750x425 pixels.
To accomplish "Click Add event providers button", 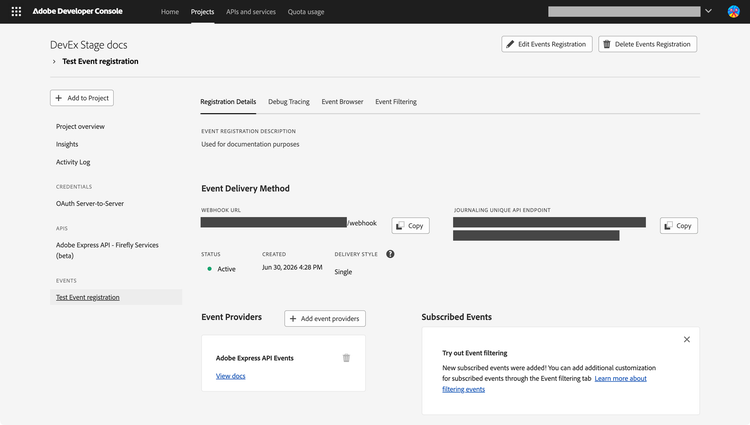I will click(325, 318).
